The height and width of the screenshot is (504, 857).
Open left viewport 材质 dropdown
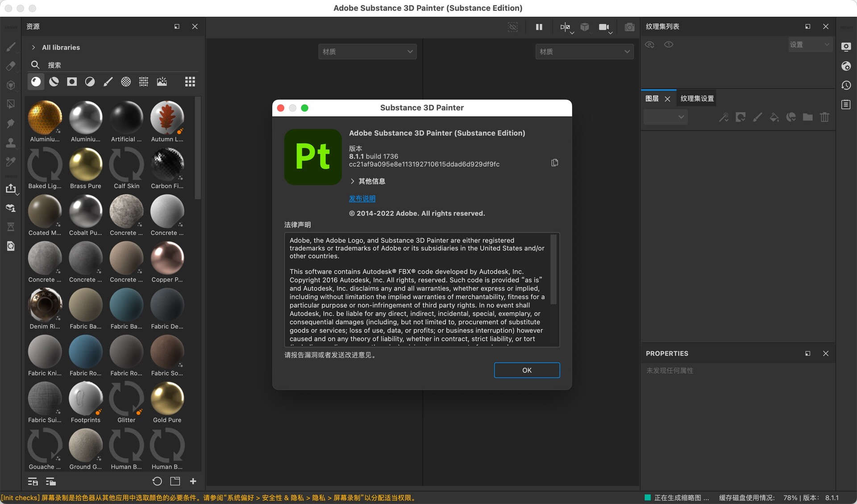click(367, 52)
